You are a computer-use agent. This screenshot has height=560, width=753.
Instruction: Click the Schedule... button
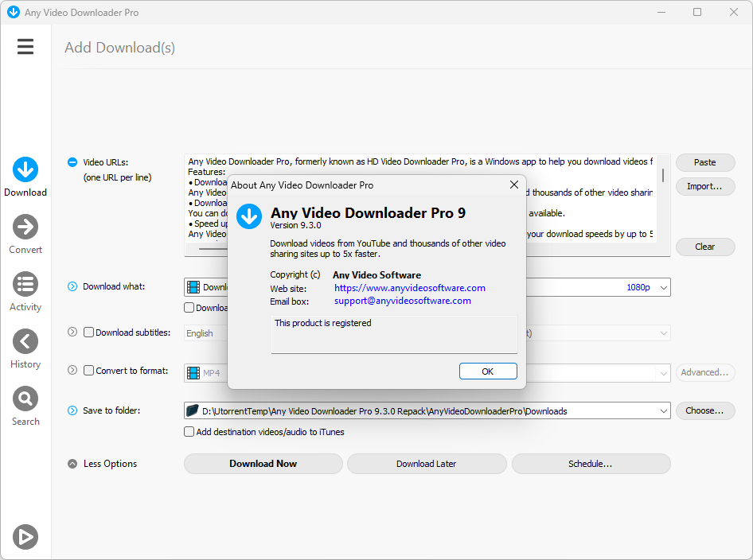point(591,464)
